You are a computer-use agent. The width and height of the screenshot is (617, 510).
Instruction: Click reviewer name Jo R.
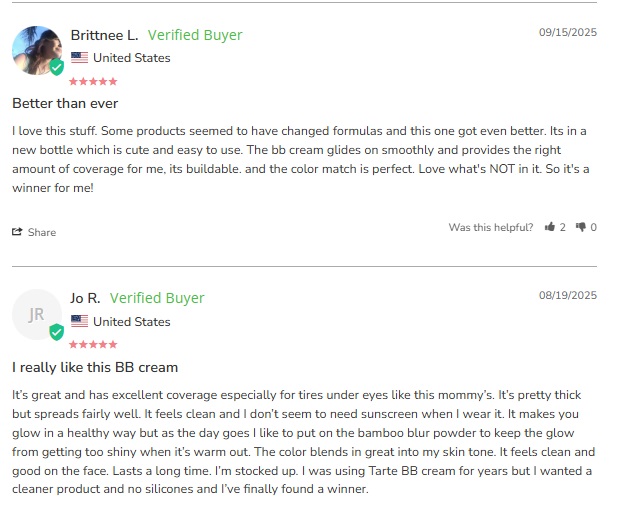(85, 298)
